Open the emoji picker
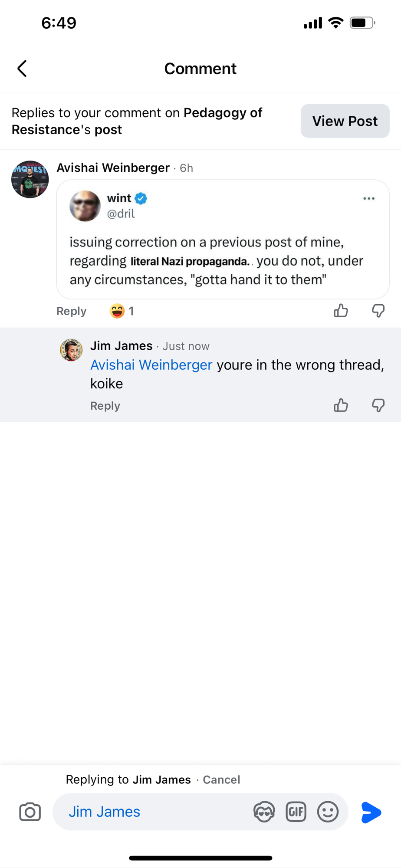This screenshot has height=868, width=401. [328, 812]
